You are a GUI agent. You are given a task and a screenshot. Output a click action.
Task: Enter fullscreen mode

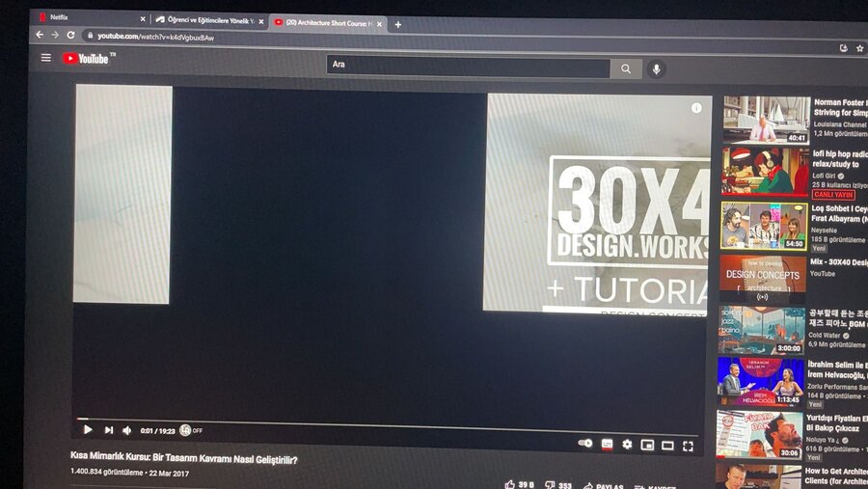pos(688,447)
